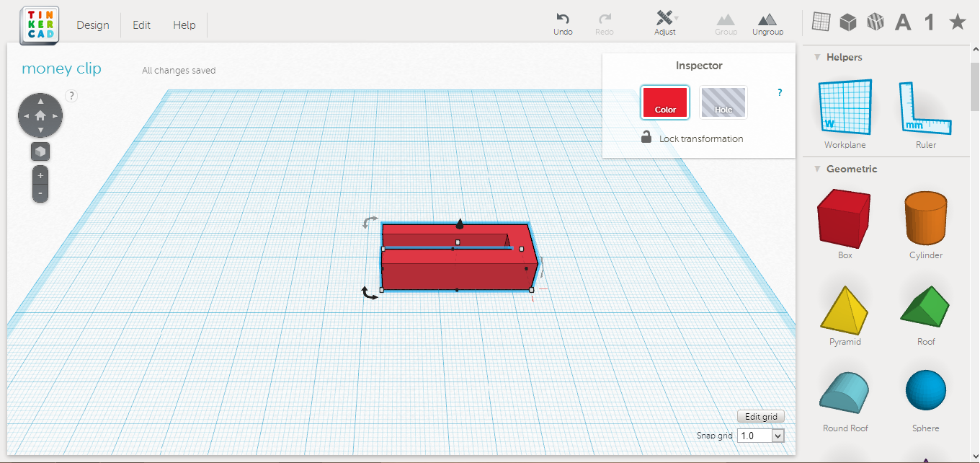This screenshot has width=980, height=463.
Task: Open the Inspector help question mark
Action: pyautogui.click(x=780, y=92)
